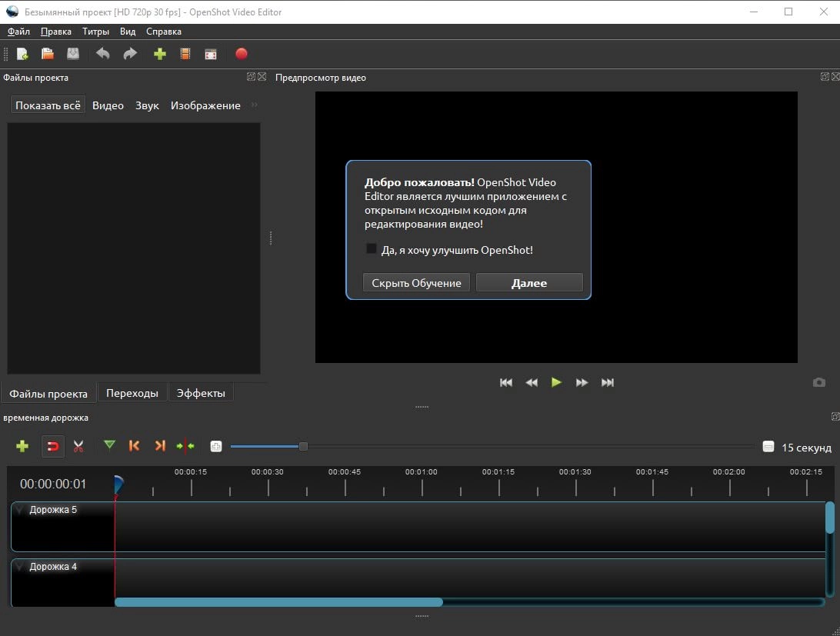Screen dimensions: 840x636
Task: Open the Вид menu
Action: (x=128, y=32)
